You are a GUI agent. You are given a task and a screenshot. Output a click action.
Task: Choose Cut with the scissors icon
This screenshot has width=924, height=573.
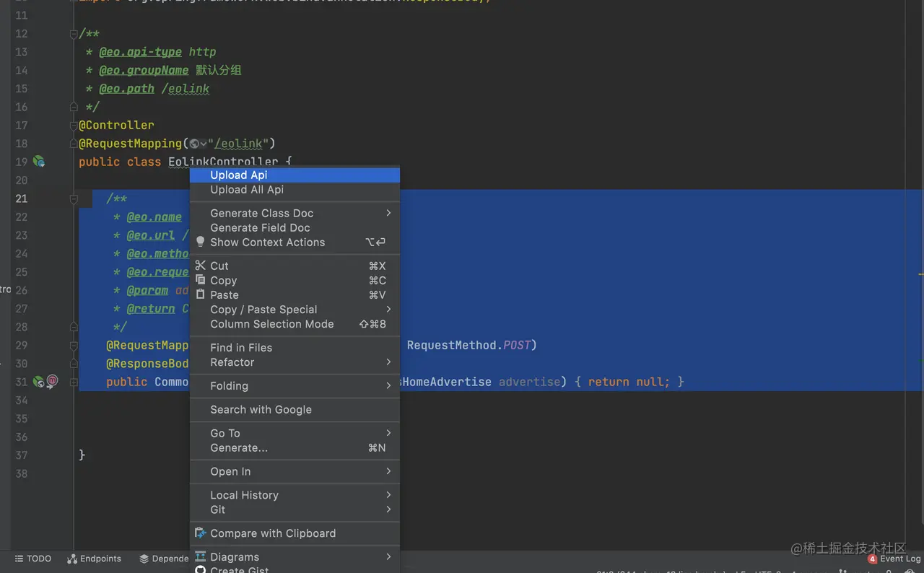pyautogui.click(x=295, y=266)
